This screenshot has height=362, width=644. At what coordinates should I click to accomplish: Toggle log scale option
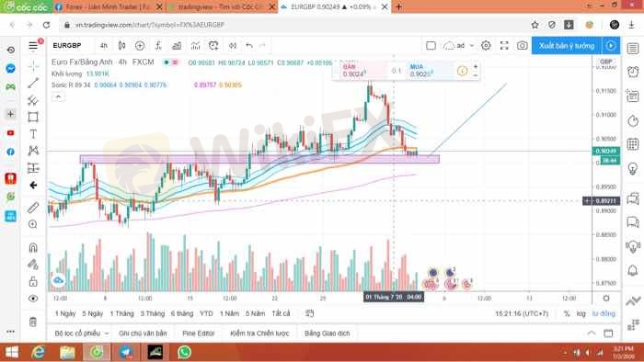pos(581,313)
